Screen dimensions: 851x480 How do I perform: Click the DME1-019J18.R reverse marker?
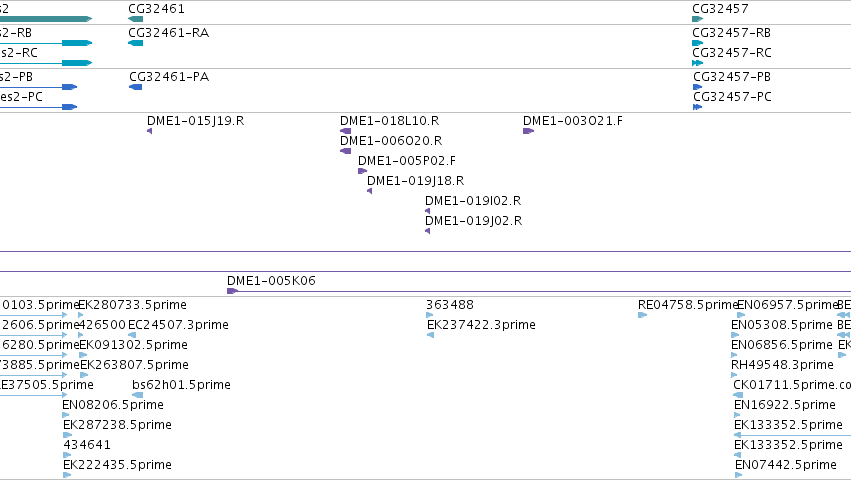point(370,191)
